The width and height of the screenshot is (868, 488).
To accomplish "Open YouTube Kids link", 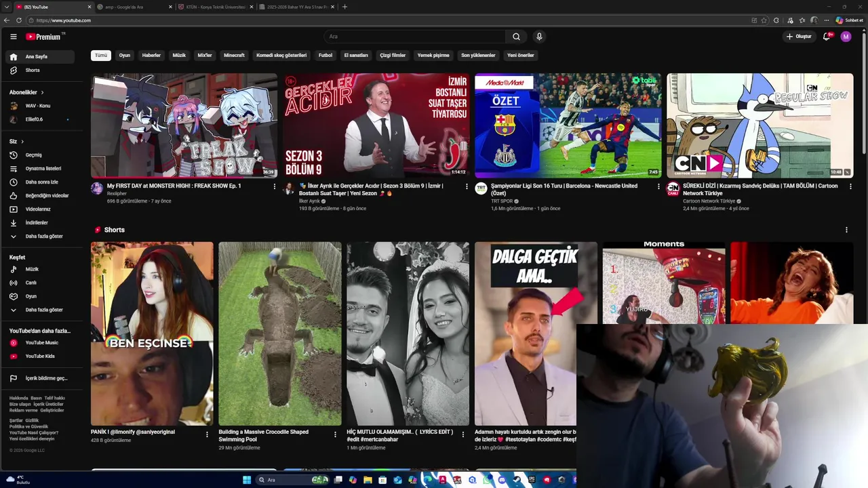I will pyautogui.click(x=40, y=356).
